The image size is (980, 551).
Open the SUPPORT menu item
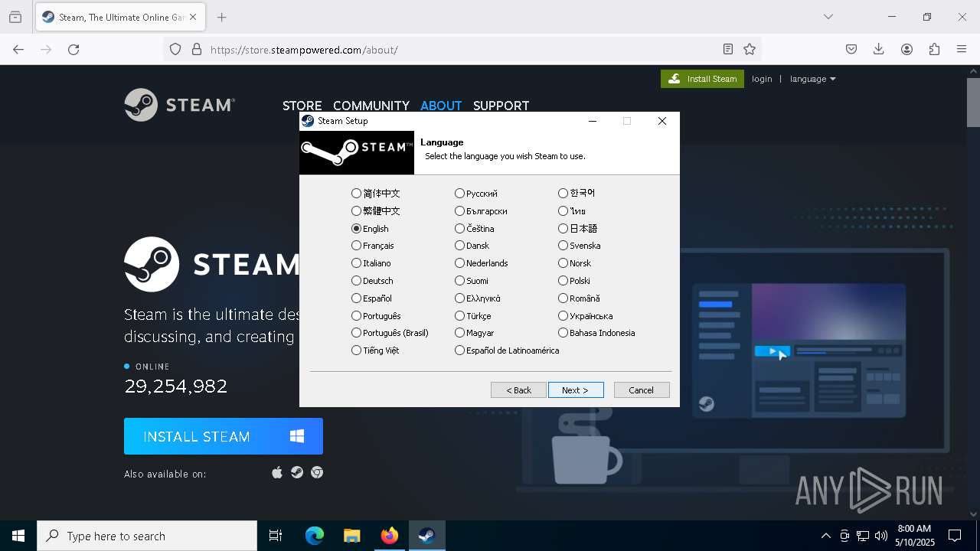click(501, 106)
